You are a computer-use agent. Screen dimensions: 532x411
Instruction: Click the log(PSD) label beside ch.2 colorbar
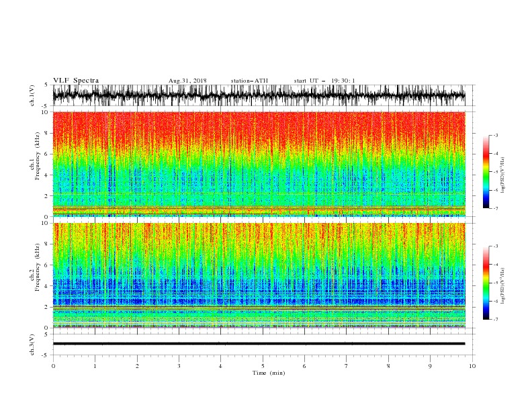click(x=502, y=286)
